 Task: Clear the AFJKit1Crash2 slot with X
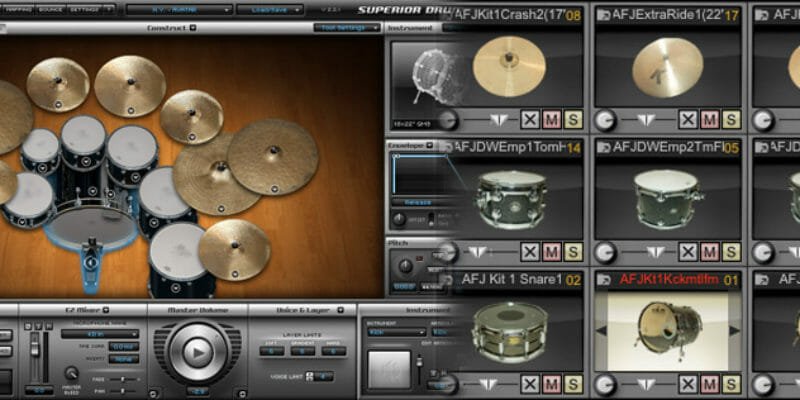pyautogui.click(x=530, y=120)
